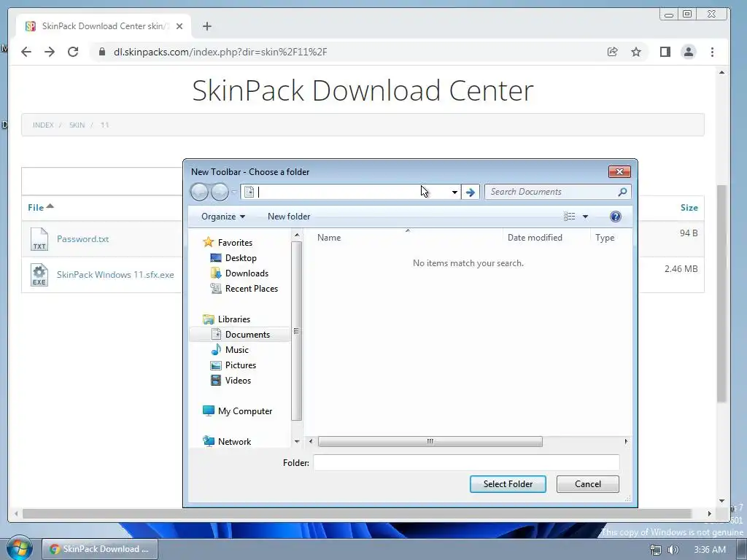Click file list scroll right arrow

click(x=626, y=441)
